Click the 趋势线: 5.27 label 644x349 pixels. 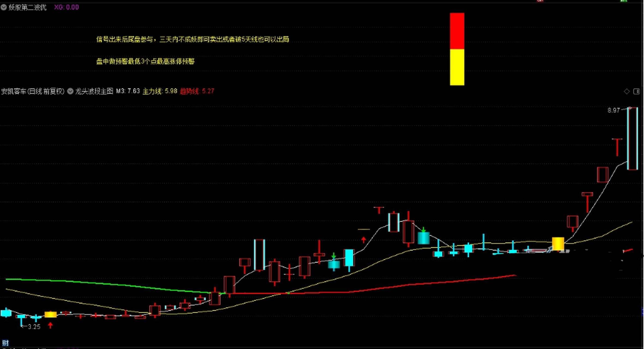tap(197, 91)
